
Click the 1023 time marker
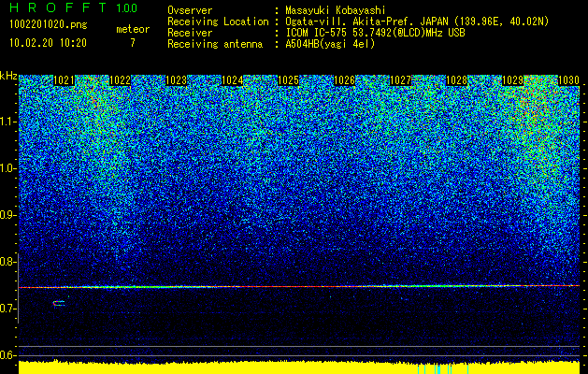[x=177, y=80]
